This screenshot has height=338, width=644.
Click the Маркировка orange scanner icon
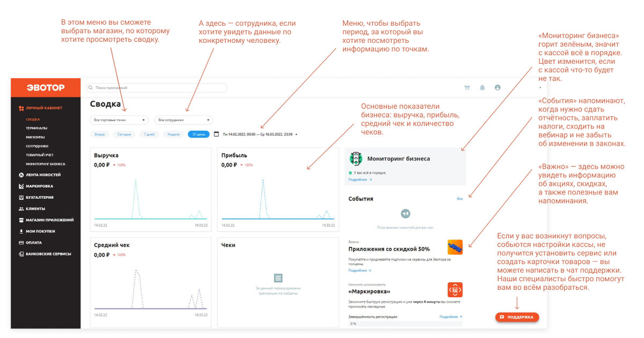click(x=455, y=290)
